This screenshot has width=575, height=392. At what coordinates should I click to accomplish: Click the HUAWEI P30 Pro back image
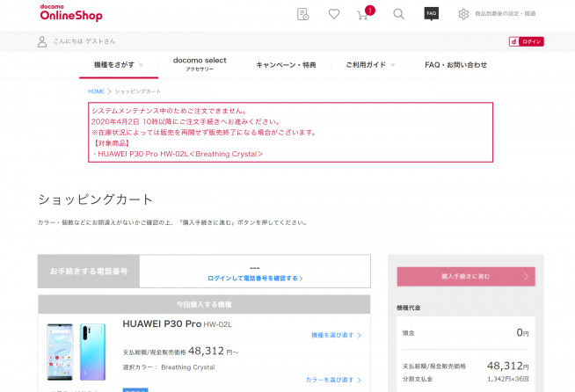93,352
